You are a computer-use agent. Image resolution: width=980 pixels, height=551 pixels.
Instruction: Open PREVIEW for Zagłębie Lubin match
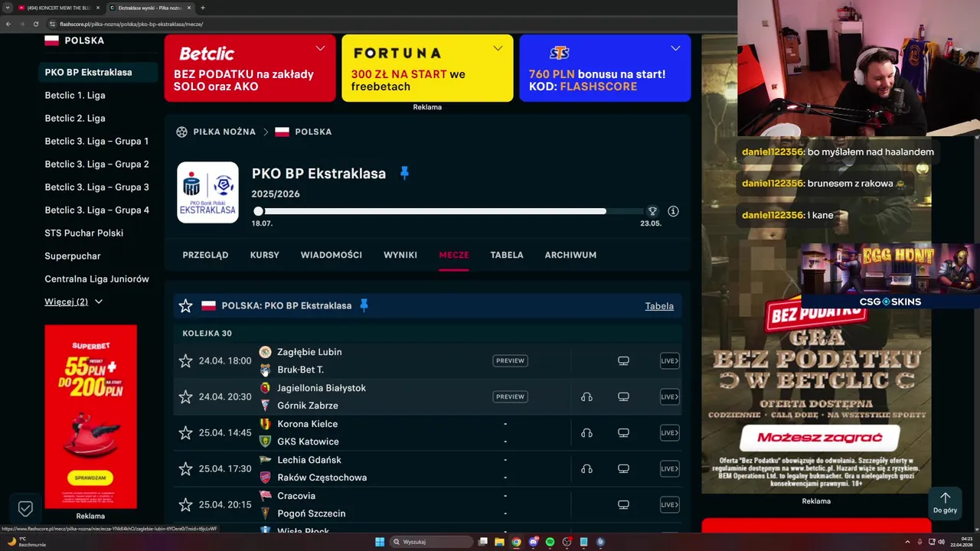510,360
